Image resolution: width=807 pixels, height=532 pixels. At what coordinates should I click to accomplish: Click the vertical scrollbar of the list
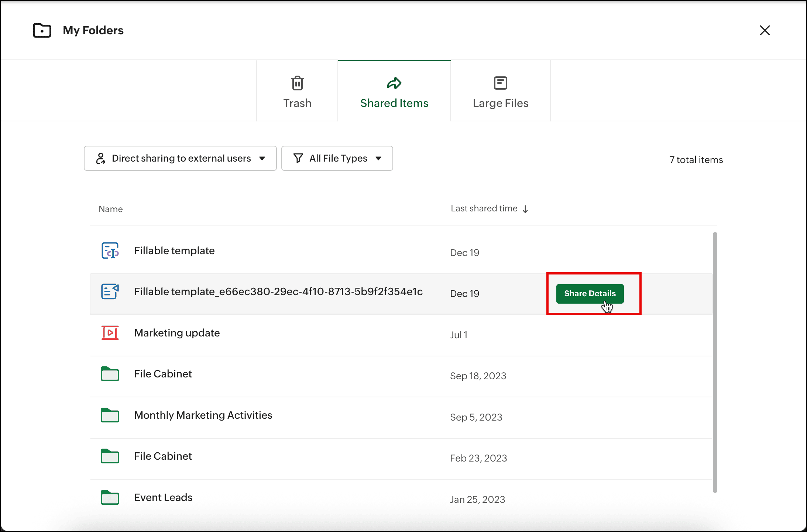715,362
